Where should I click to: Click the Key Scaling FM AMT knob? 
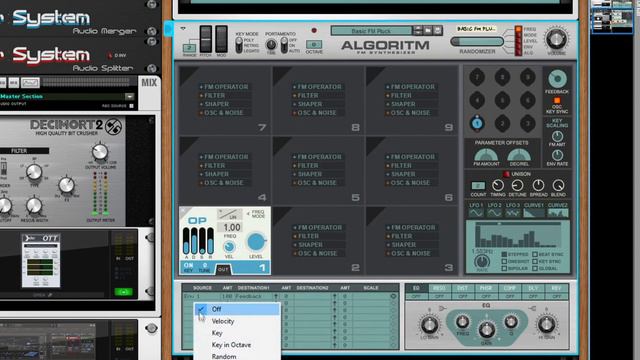(x=557, y=136)
